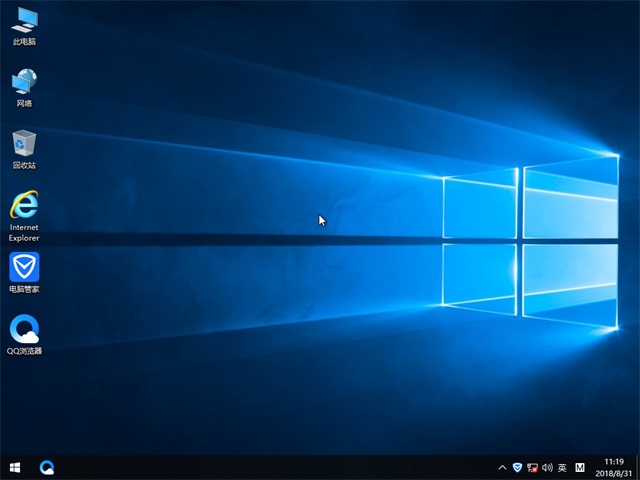This screenshot has width=640, height=480.
Task: Launch QQ浏览器 from the desktop
Action: (x=24, y=329)
